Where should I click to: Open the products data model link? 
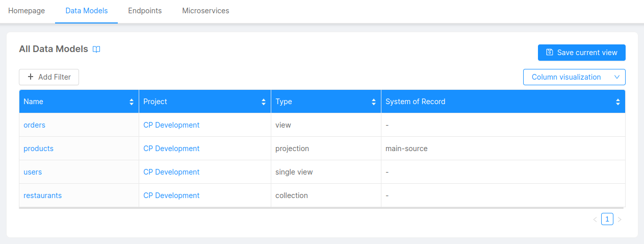click(38, 149)
